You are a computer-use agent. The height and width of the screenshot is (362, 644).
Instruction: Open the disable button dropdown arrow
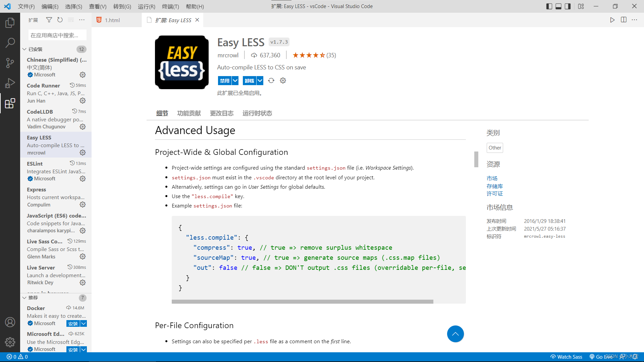(x=235, y=80)
